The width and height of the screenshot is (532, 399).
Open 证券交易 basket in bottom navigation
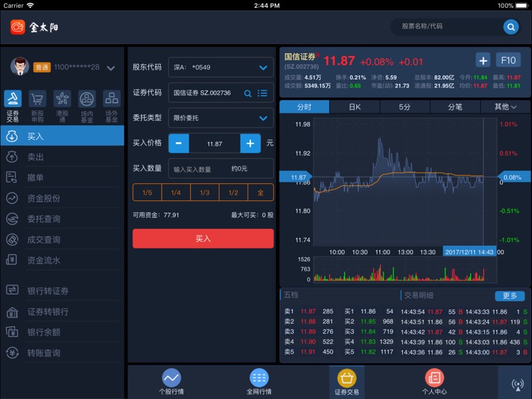click(x=347, y=382)
